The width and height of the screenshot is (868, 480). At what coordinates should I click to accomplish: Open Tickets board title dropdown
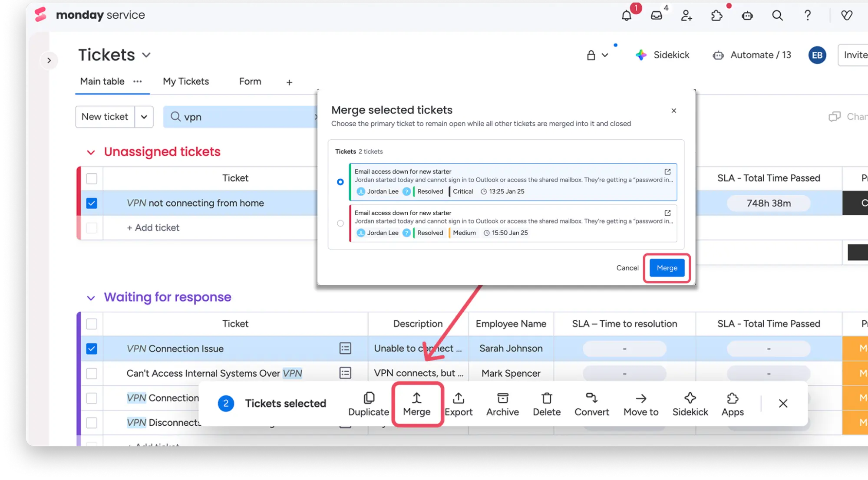pyautogui.click(x=146, y=55)
